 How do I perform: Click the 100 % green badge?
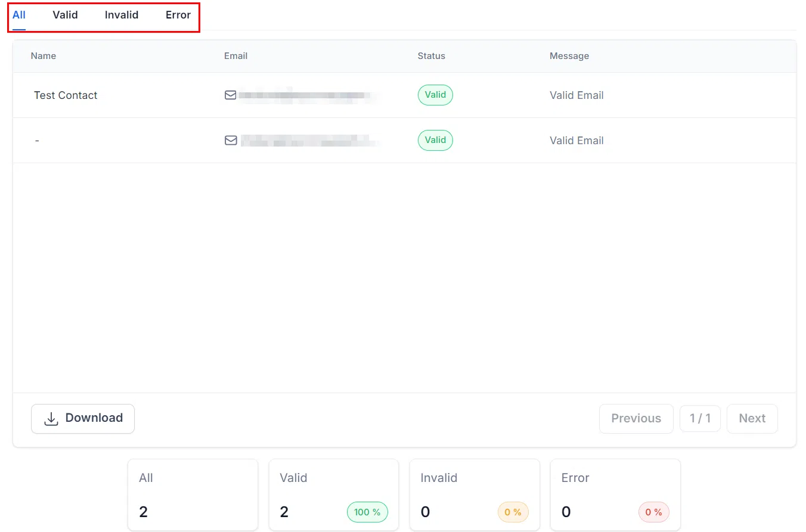pyautogui.click(x=367, y=512)
